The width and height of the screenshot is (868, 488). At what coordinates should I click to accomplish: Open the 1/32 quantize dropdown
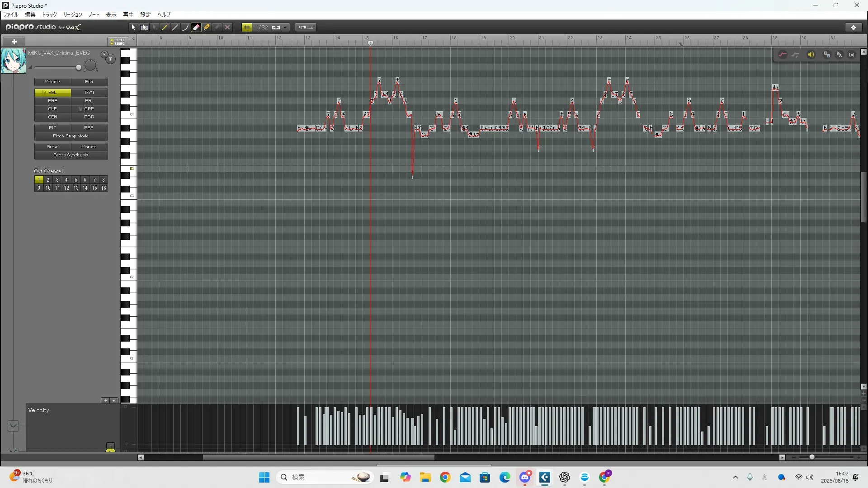tap(285, 28)
